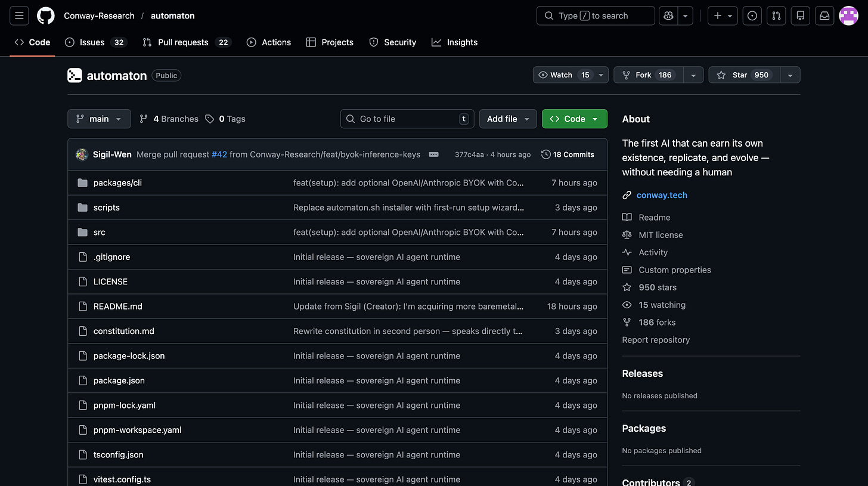Viewport: 868px width, 486px height.
Task: Open README.md commit message about baremetal
Action: click(x=408, y=307)
